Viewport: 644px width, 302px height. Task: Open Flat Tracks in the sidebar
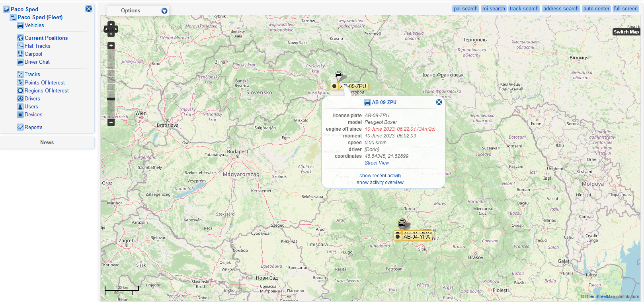pyautogui.click(x=37, y=46)
